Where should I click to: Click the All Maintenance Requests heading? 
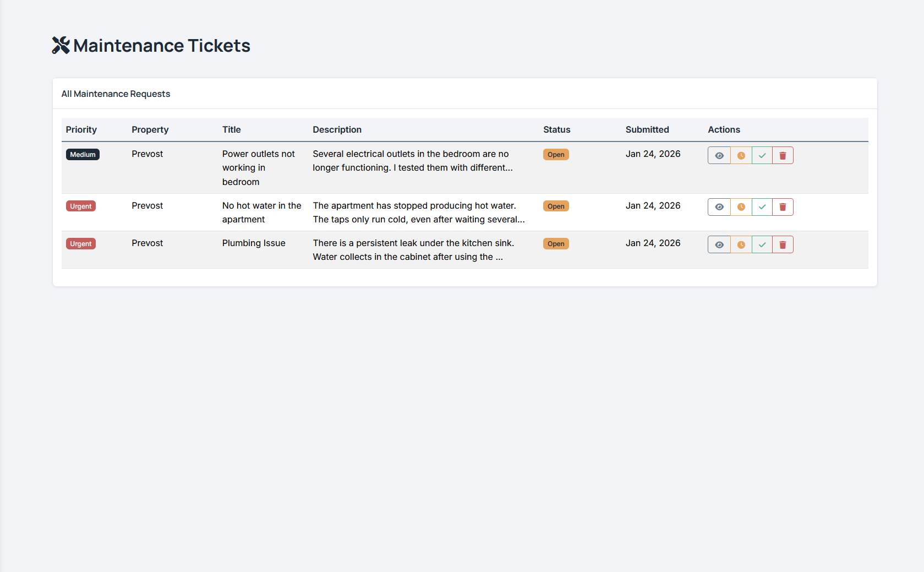pyautogui.click(x=116, y=94)
